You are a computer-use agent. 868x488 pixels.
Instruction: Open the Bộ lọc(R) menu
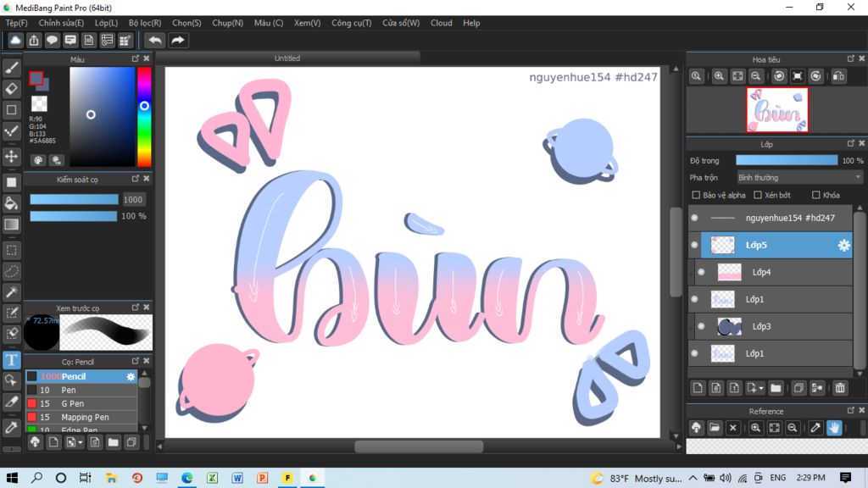pos(145,23)
